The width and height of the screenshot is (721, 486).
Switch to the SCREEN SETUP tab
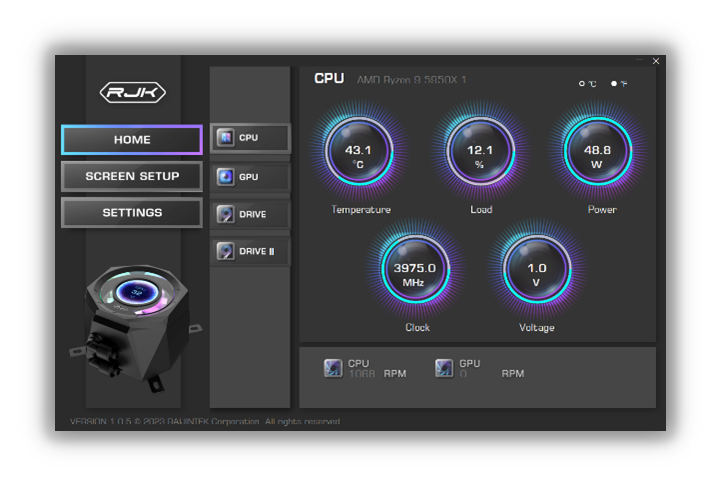[132, 176]
